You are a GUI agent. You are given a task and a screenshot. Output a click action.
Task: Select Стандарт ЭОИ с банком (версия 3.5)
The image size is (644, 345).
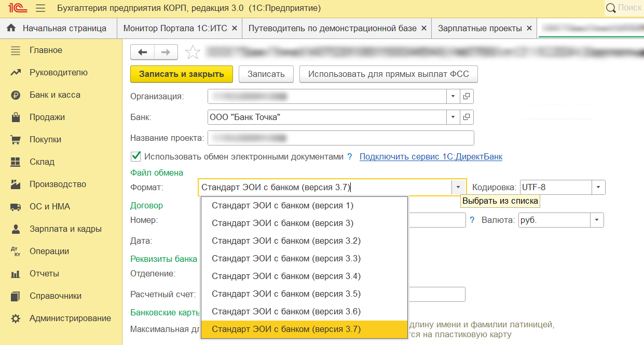pos(286,294)
